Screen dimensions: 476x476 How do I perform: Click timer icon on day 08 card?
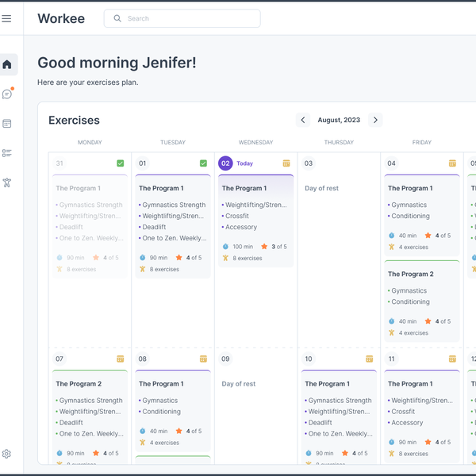[142, 431]
